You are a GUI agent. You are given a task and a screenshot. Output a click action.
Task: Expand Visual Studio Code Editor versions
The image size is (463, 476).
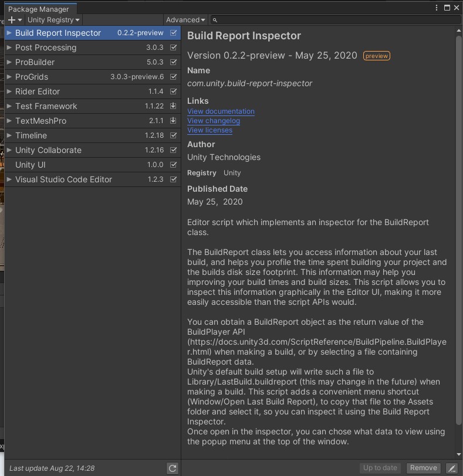coord(9,179)
